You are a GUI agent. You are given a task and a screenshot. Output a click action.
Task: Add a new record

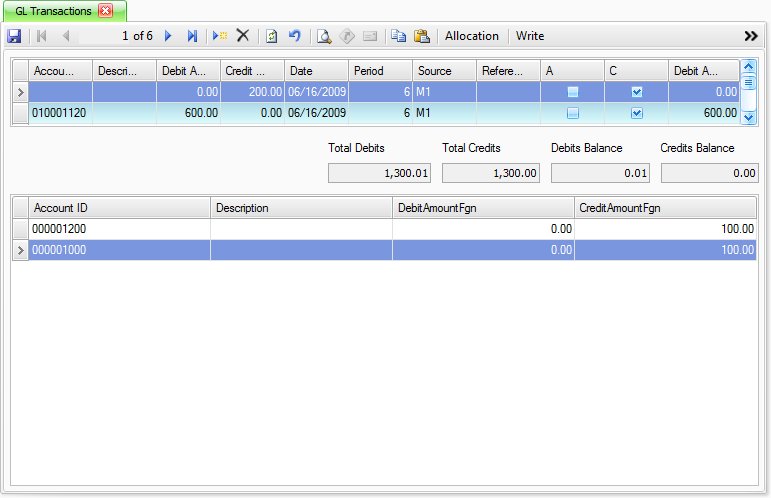click(219, 36)
